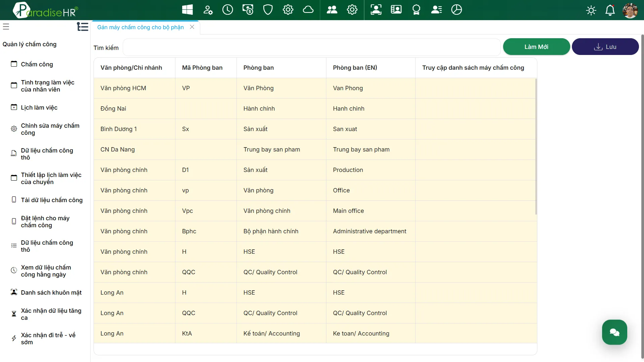644x362 pixels.
Task: Open the notifications bell
Action: tap(610, 10)
